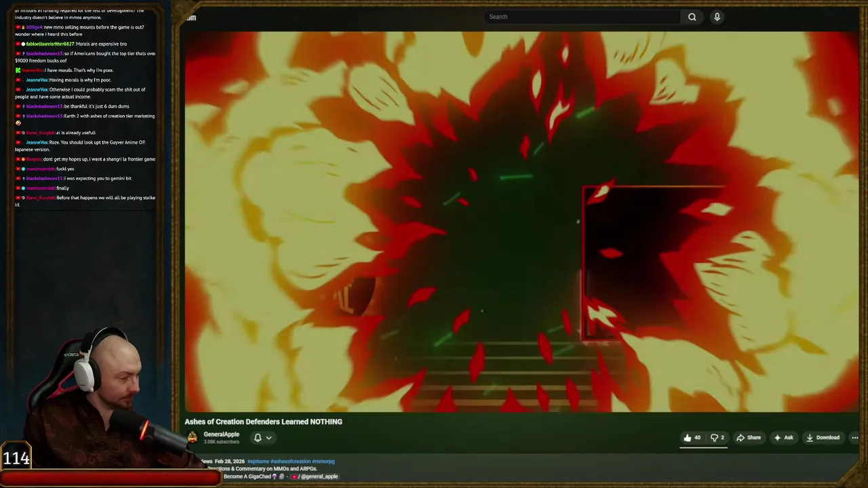Image resolution: width=868 pixels, height=488 pixels.
Task: Click the video title text
Action: click(263, 422)
